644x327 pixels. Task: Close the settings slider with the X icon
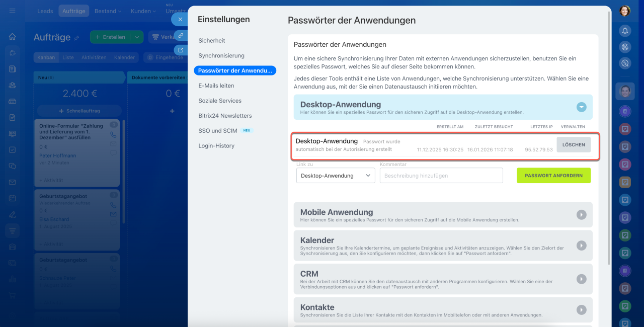180,19
